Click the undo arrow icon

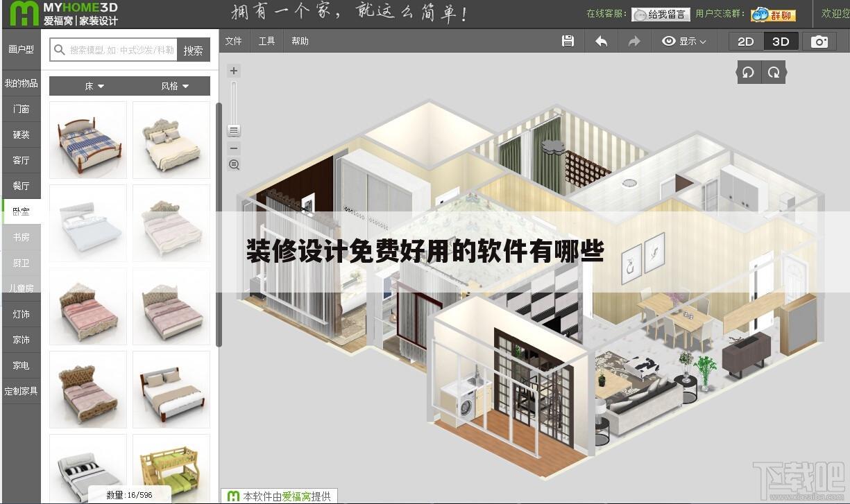[601, 42]
